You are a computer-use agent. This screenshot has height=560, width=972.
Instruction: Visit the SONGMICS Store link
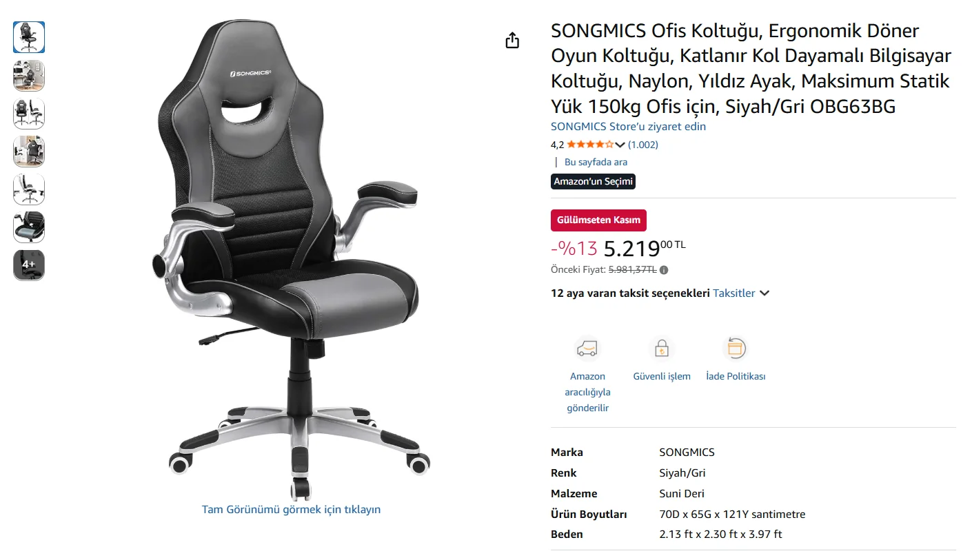[628, 127]
